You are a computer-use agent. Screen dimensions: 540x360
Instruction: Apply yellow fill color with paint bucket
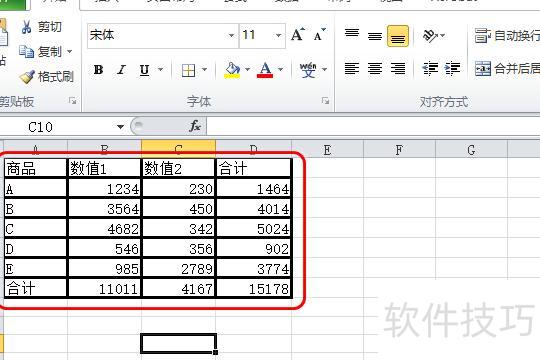click(232, 70)
